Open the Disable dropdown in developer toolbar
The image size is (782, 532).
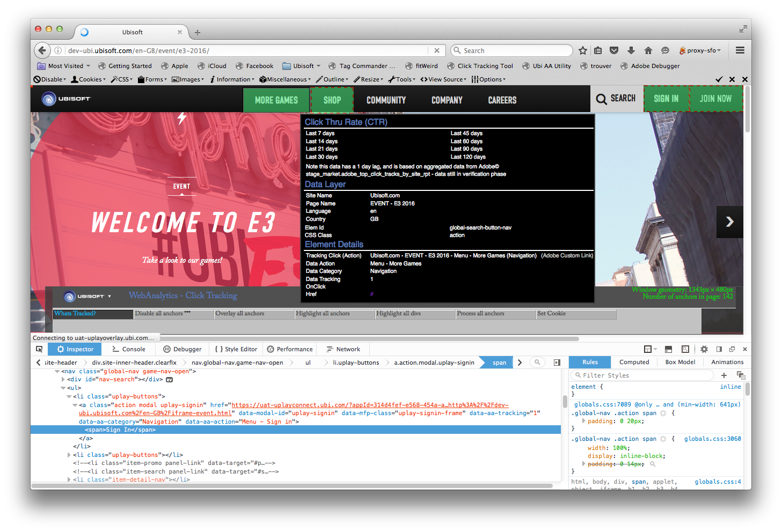(50, 79)
